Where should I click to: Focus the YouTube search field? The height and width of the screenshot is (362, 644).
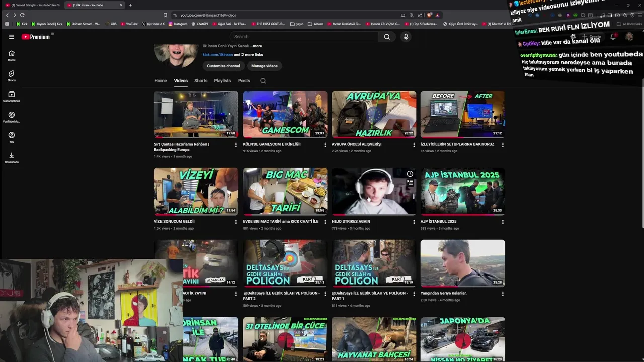pyautogui.click(x=304, y=37)
